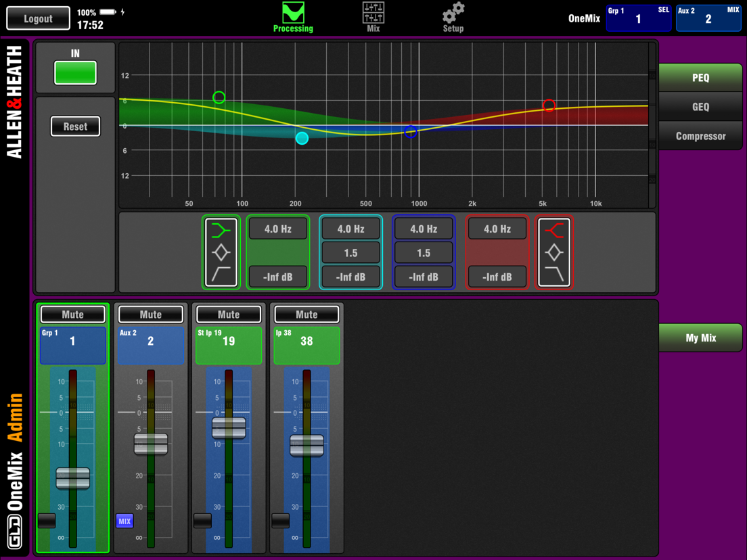Select the St Ip 19 channel name block
747x560 pixels.
[229, 345]
